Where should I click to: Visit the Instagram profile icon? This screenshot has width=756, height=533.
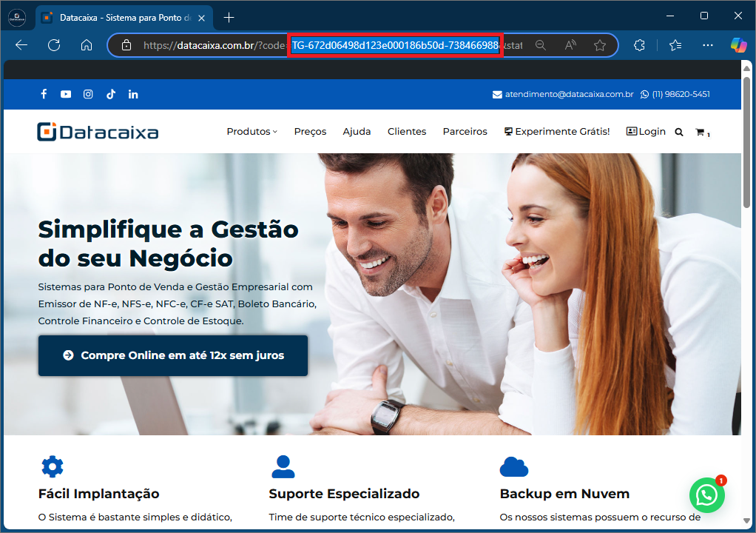[x=88, y=94]
